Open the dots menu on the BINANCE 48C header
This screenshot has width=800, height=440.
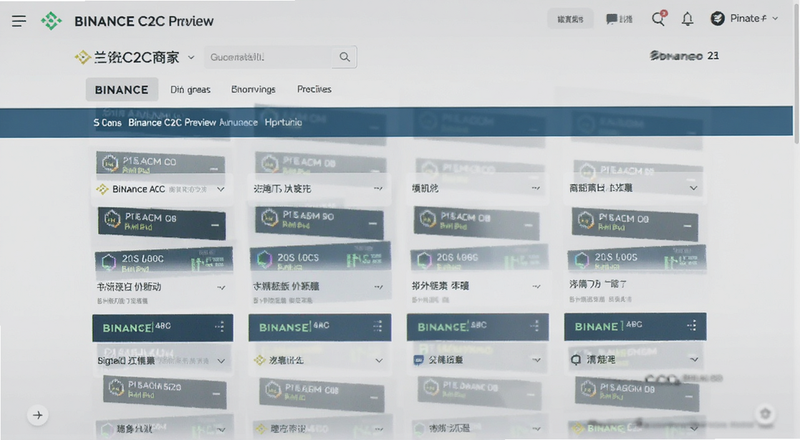(219, 327)
